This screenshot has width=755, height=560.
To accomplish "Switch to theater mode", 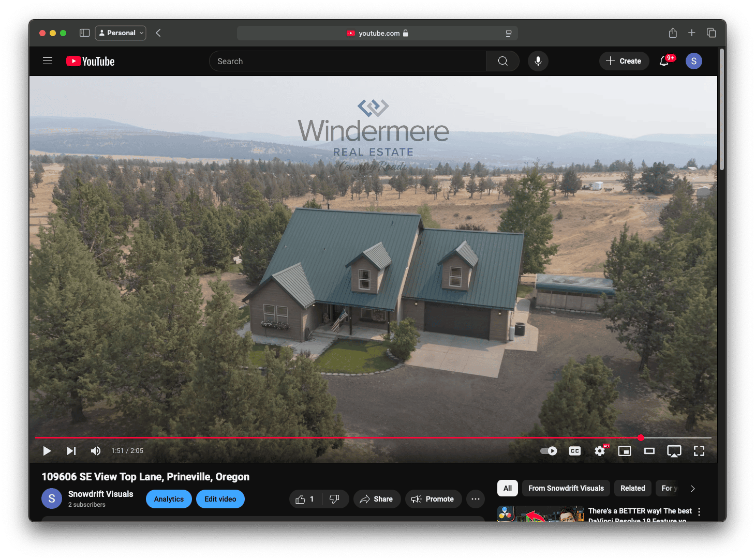I will pos(649,451).
